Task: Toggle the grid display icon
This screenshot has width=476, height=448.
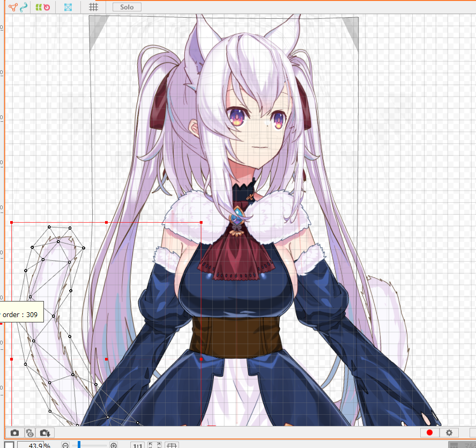Action: tap(94, 7)
